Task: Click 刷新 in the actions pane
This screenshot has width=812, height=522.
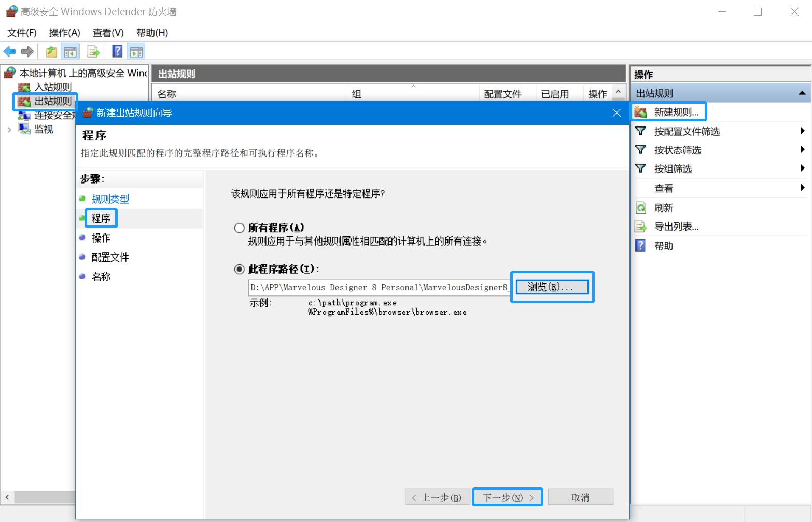Action: click(x=664, y=208)
